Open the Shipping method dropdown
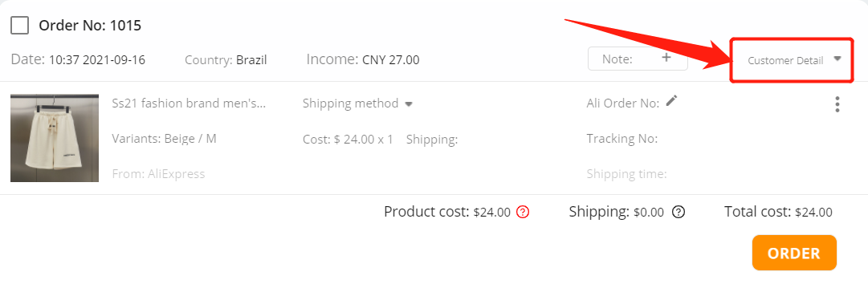 pyautogui.click(x=357, y=103)
